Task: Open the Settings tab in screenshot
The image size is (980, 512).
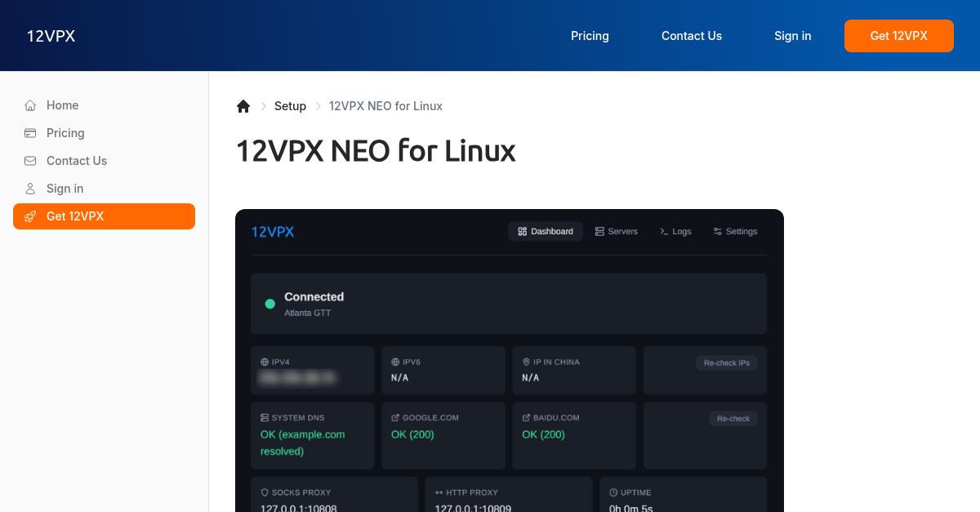Action: 735,231
